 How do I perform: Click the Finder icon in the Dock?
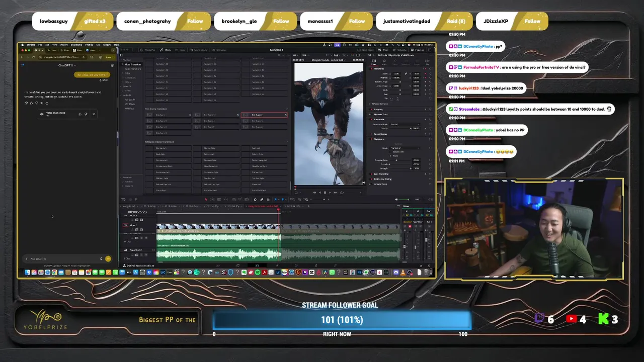(27, 272)
